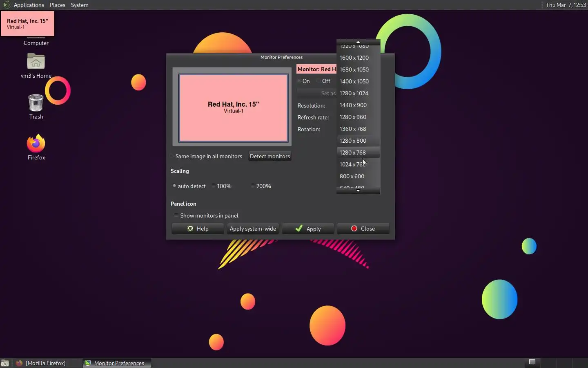Screen dimensions: 588x368
Task: Choose 1280 x 1024 resolution
Action: tap(358, 93)
